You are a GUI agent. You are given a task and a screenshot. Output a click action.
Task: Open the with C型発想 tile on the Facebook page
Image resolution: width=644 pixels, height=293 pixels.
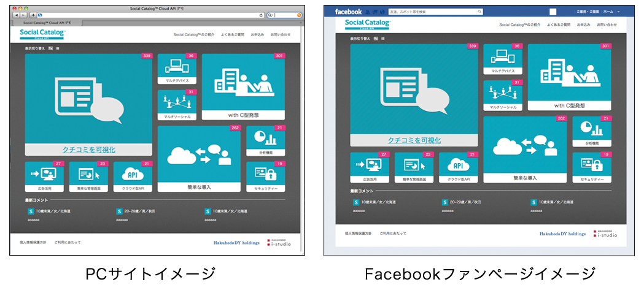click(569, 77)
